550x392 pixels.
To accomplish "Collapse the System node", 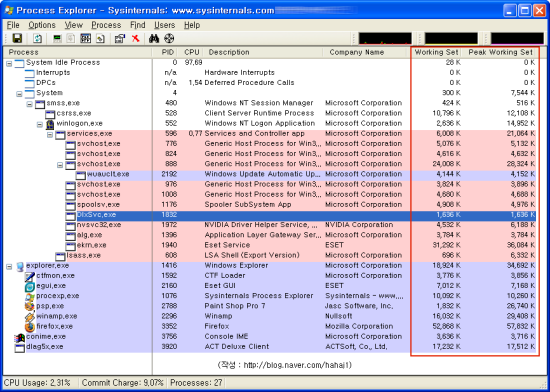I will [19, 94].
